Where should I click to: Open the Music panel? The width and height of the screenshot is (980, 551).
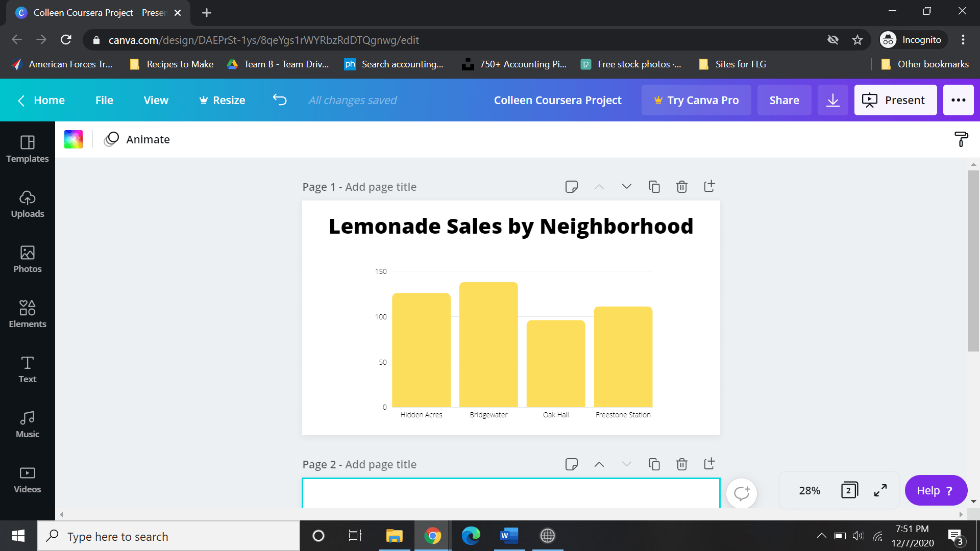[27, 424]
